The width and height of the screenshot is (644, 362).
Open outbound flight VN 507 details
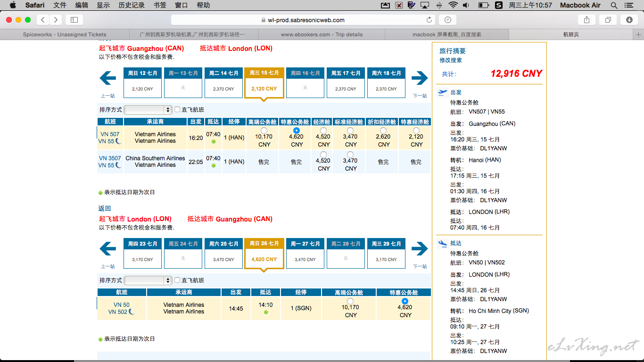point(110,134)
